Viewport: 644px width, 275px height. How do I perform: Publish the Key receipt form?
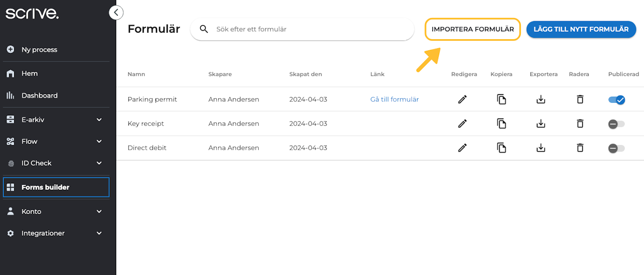click(616, 124)
